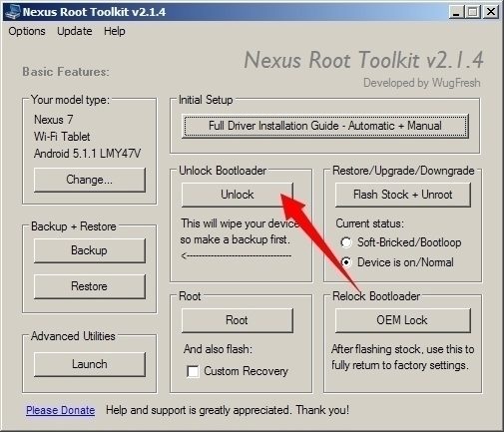This screenshot has width=504, height=432.
Task: Select Device is on/Normal radio option
Action: pyautogui.click(x=346, y=262)
